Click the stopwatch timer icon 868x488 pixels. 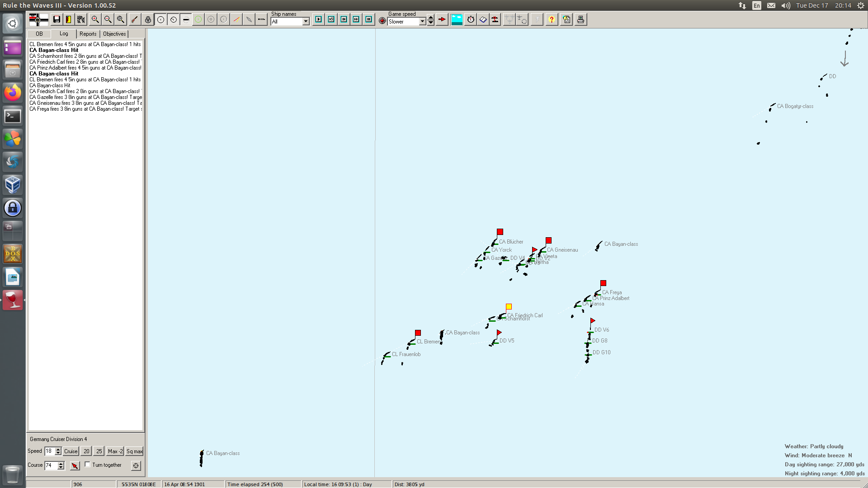[471, 19]
